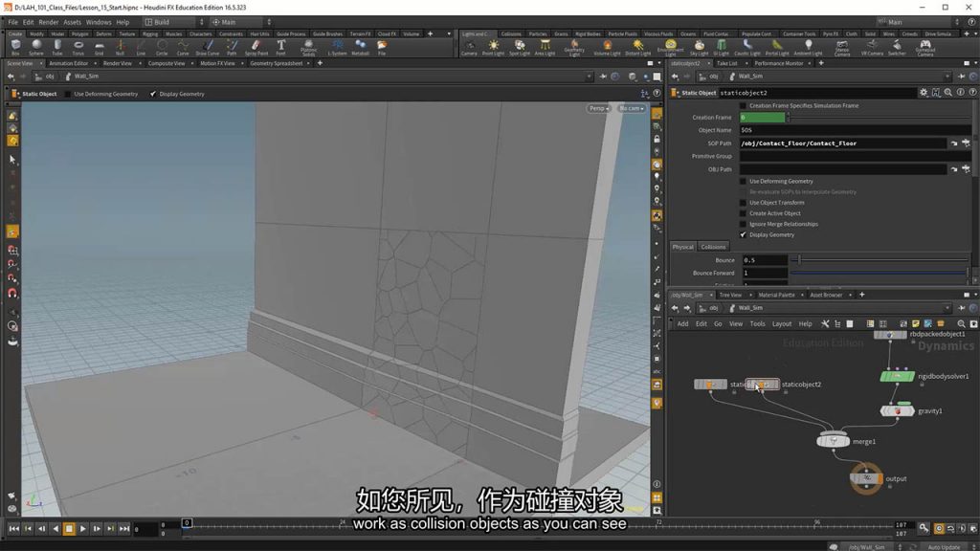Enable Ignore Merge Relationships checkbox
The image size is (980, 551).
(743, 224)
